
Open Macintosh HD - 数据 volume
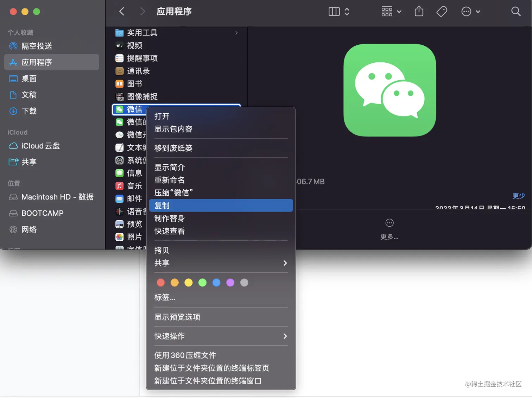(x=51, y=197)
